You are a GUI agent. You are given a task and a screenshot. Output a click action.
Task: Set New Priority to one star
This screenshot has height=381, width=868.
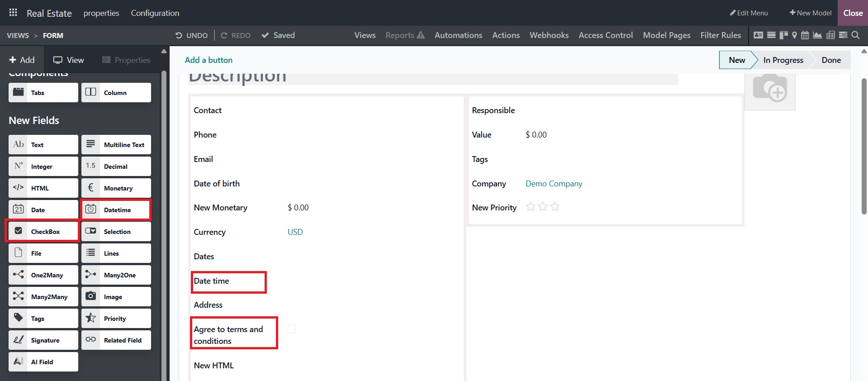pyautogui.click(x=530, y=207)
